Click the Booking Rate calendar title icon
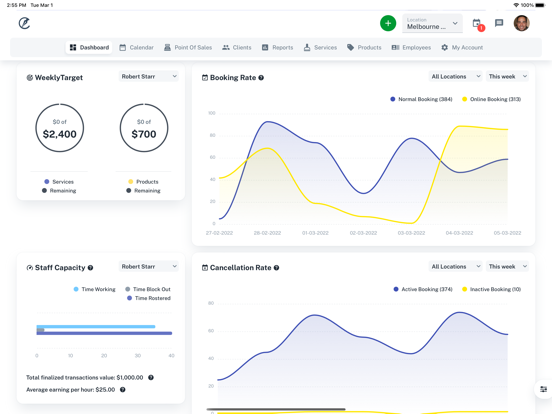552x414 pixels. click(x=205, y=78)
